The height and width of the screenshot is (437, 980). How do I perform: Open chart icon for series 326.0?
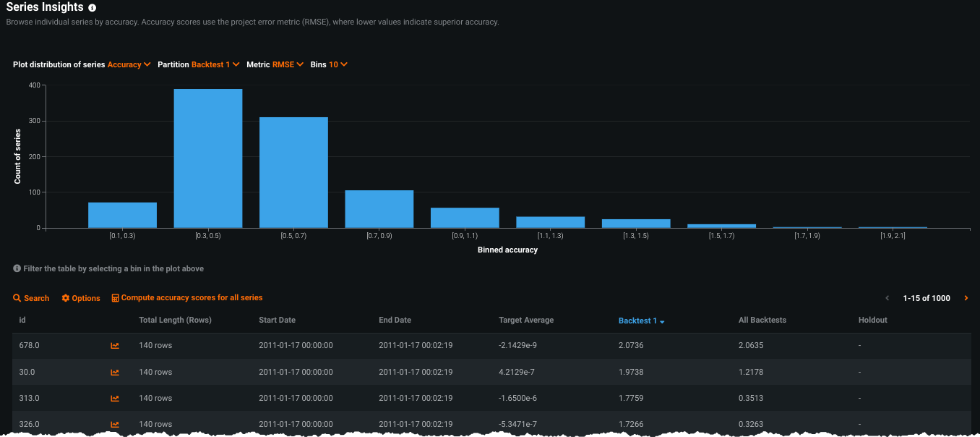point(114,425)
